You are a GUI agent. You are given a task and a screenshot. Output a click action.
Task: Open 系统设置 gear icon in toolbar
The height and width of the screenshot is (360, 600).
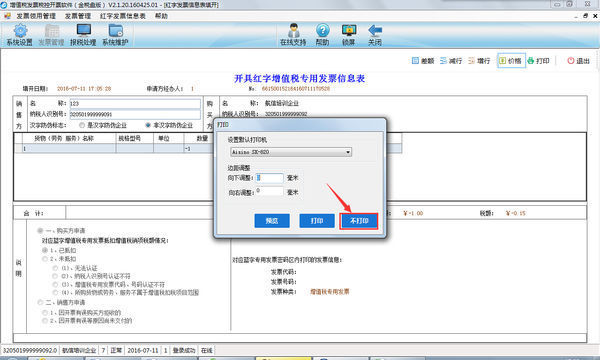(20, 31)
